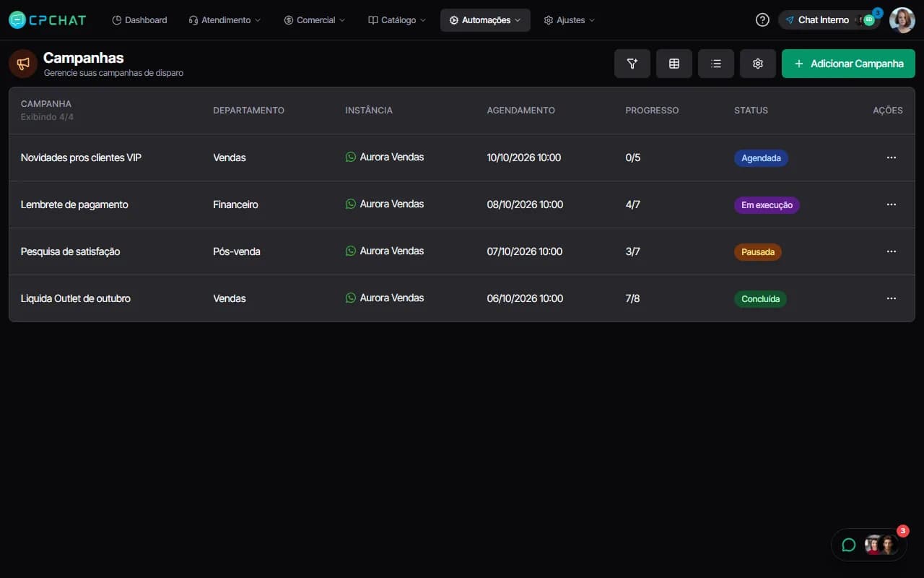Click the 08/10/2026 10:00 schedule cell

(525, 204)
